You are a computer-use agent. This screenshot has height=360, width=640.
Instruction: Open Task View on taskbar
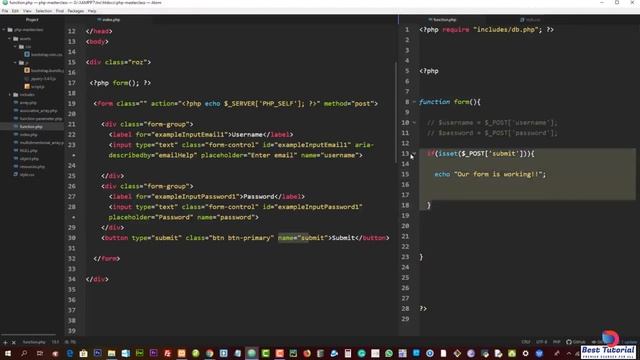40,353
